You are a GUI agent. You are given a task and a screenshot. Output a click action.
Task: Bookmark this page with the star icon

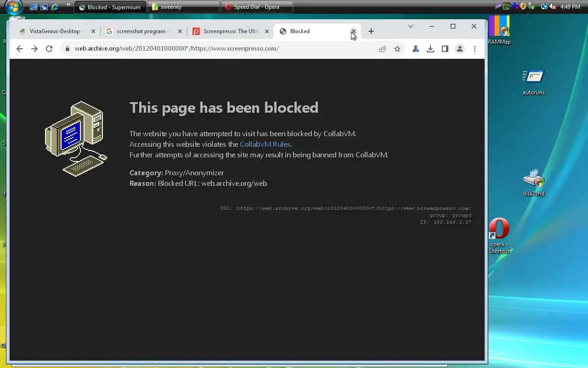[397, 49]
